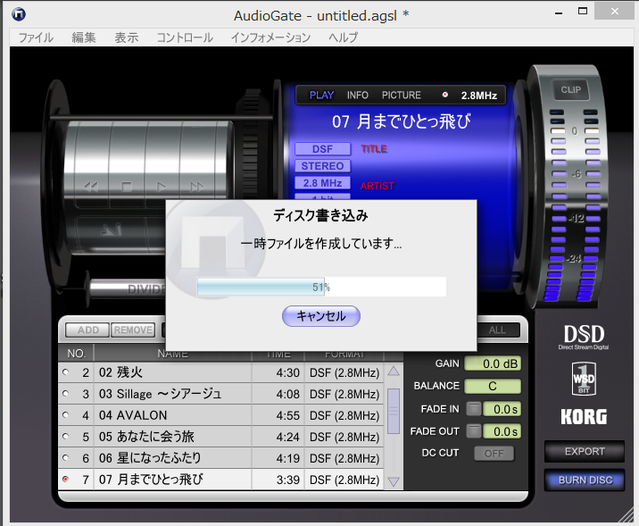Click the 51% disc write progress bar
The image size is (639, 526).
[x=321, y=287]
